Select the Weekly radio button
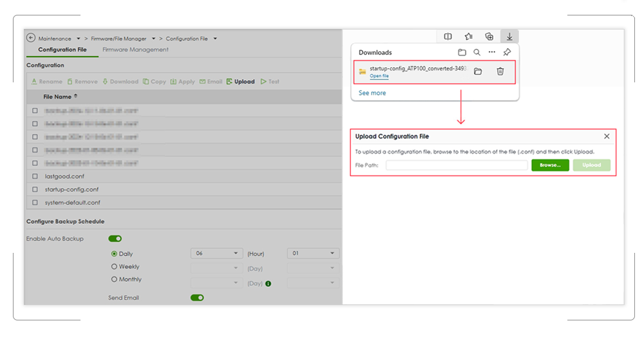The width and height of the screenshot is (644, 341). [114, 266]
